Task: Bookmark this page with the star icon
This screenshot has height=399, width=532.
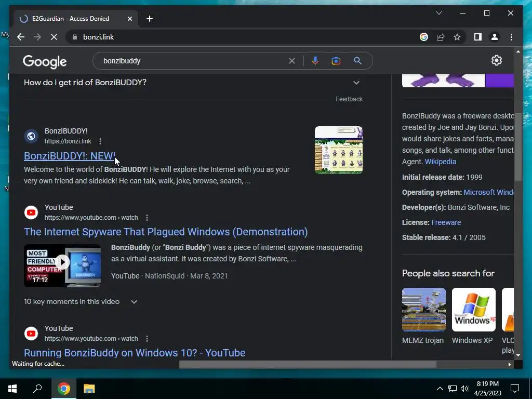Action: pyautogui.click(x=457, y=37)
